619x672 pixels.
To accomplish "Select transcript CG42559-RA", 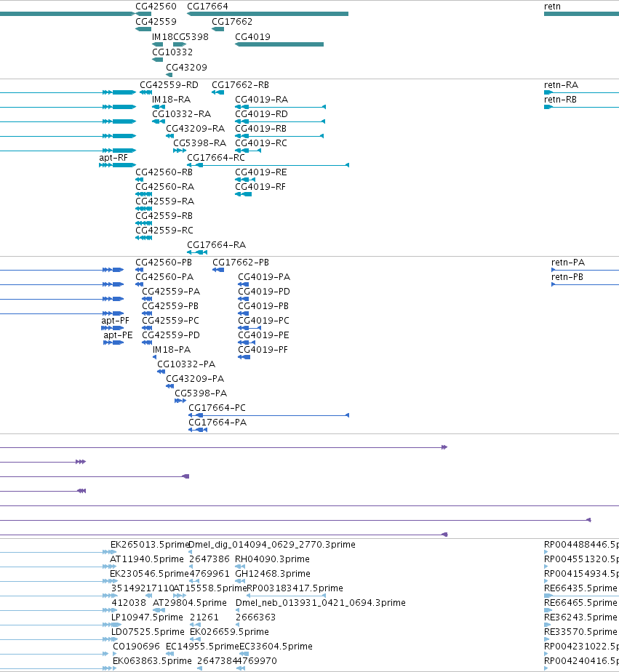I will [x=164, y=201].
